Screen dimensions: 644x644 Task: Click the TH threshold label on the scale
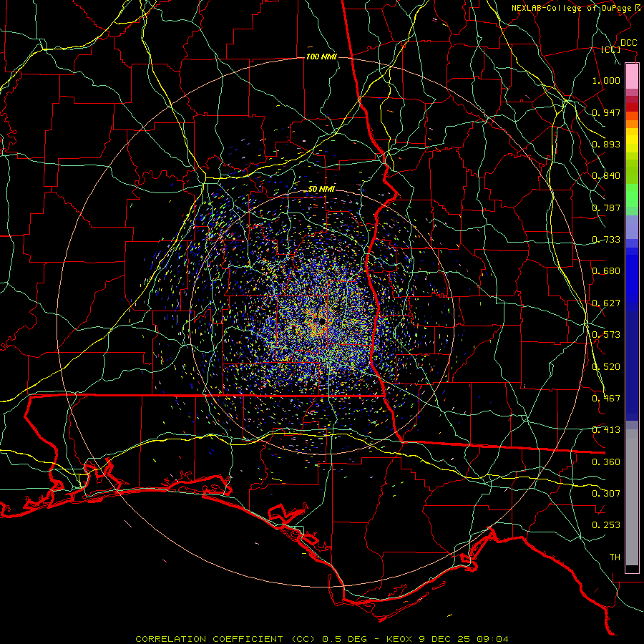pos(615,557)
